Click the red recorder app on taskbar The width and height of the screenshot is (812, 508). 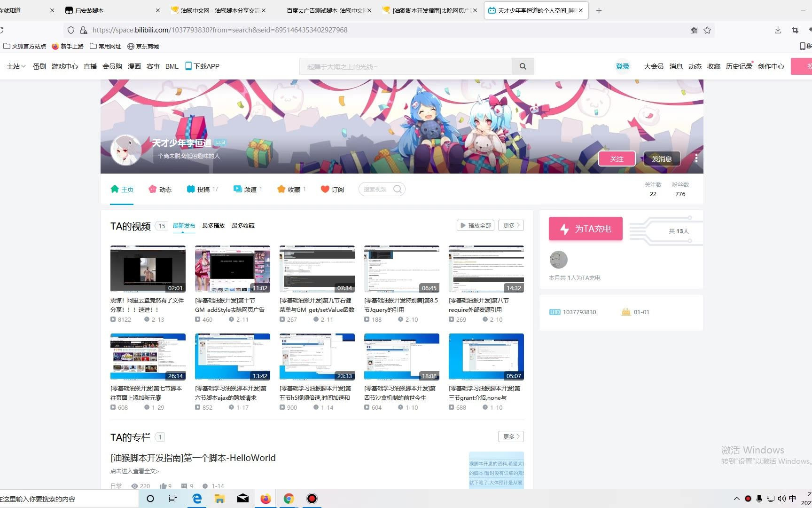(312, 499)
